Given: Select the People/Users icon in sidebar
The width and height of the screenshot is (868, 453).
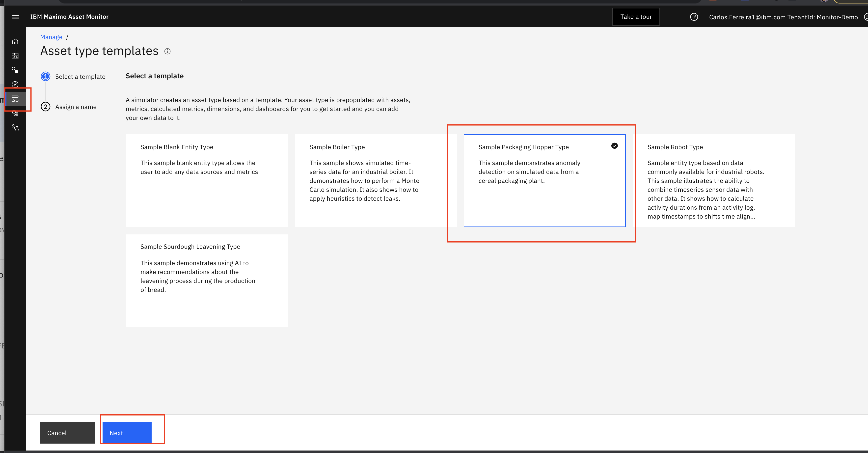Looking at the screenshot, I should [16, 127].
